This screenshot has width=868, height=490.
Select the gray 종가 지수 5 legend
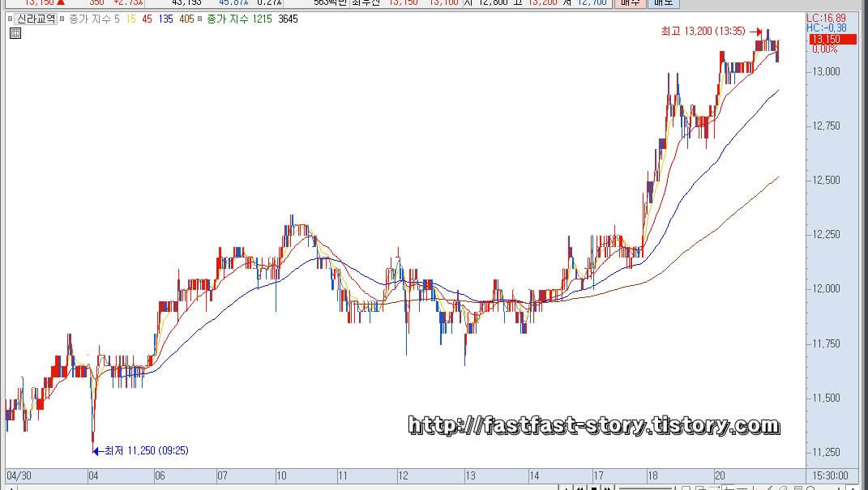94,19
